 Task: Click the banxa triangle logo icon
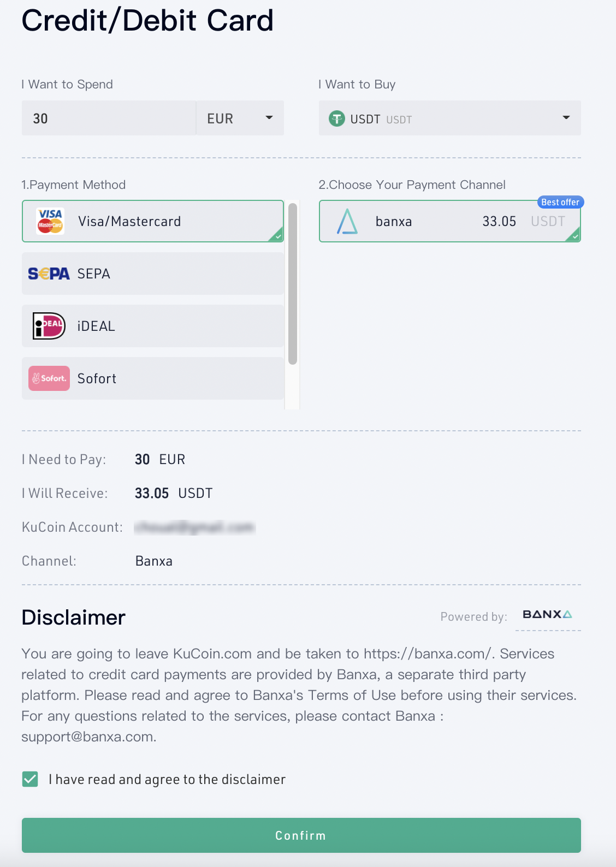point(347,221)
